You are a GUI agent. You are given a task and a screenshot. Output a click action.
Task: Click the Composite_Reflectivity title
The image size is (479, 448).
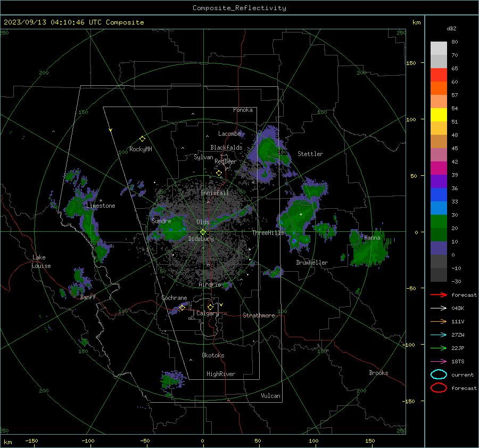[x=239, y=8]
